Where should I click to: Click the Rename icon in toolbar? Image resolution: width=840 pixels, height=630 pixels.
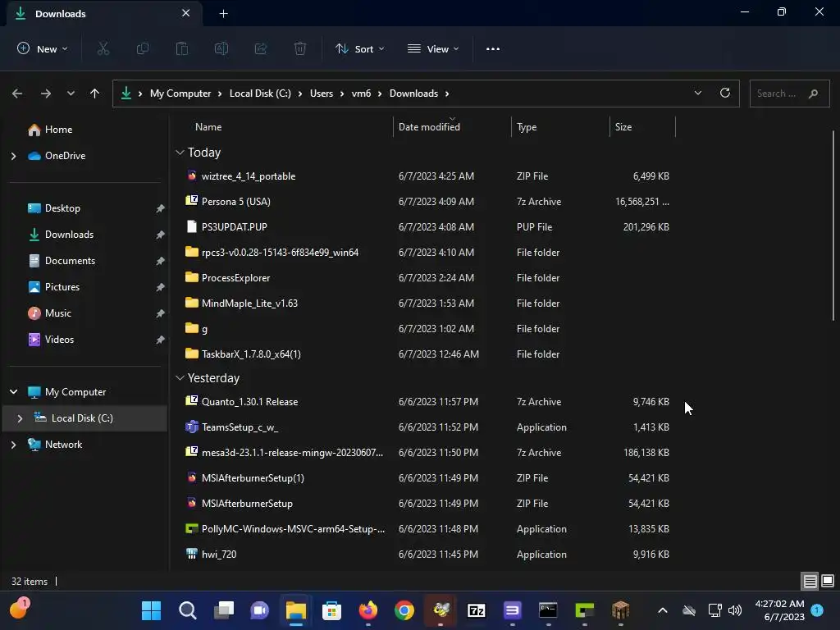pyautogui.click(x=221, y=48)
